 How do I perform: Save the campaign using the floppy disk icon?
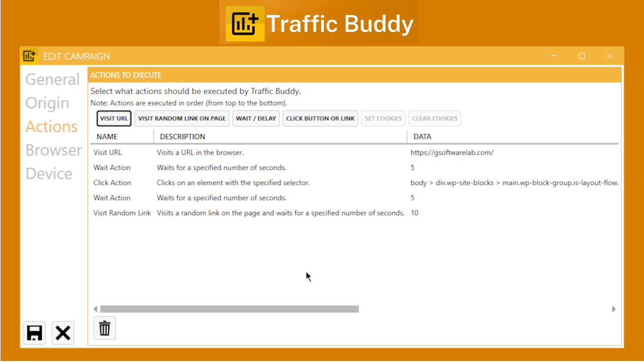pyautogui.click(x=34, y=332)
